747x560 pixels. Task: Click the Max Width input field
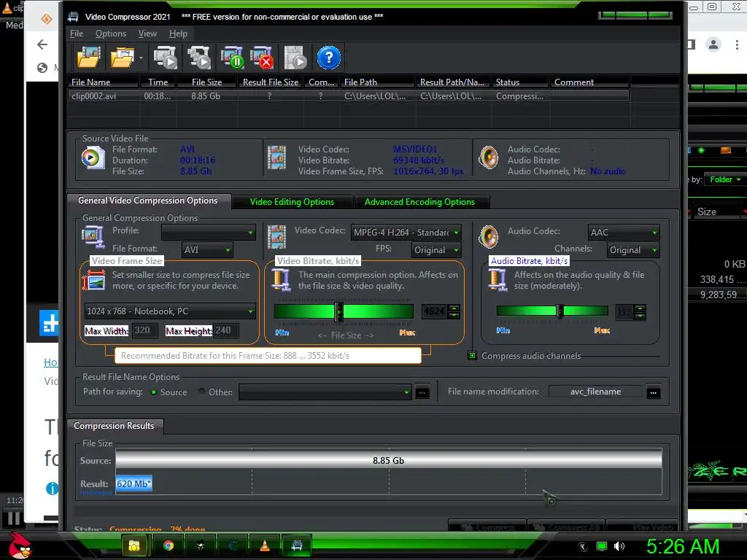[x=145, y=330]
